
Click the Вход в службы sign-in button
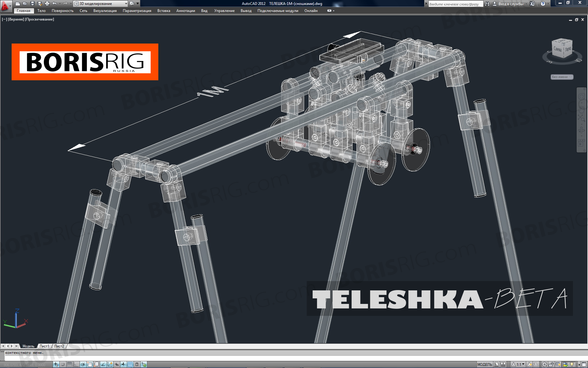pos(511,4)
